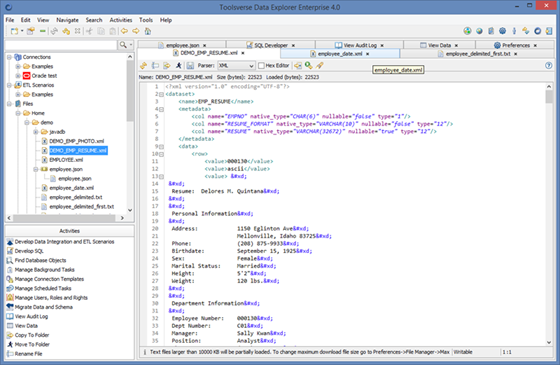Click the search magnifier icon above tree
This screenshot has width=560, height=365.
pos(123,45)
